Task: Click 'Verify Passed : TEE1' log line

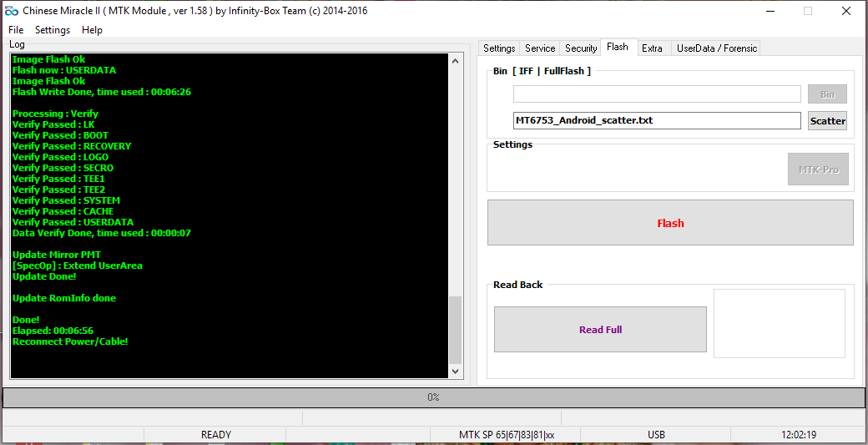Action: 58,179
